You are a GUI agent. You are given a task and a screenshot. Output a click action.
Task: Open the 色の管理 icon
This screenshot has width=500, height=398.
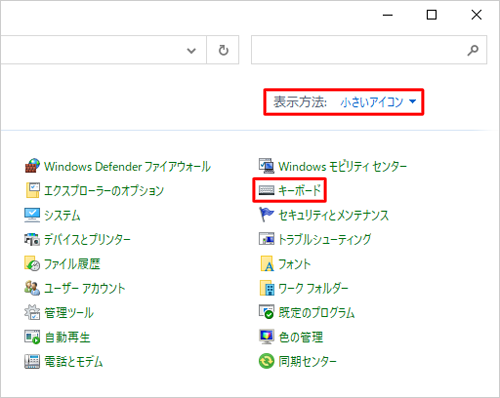267,337
